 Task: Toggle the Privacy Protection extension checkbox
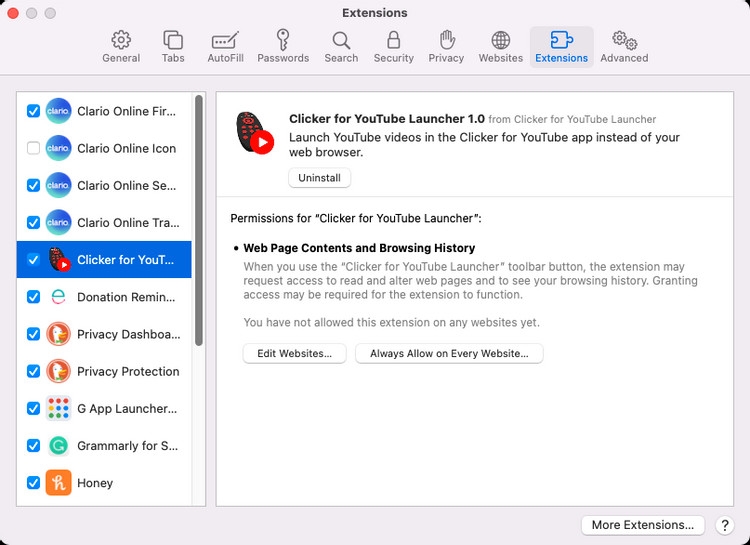(x=34, y=371)
